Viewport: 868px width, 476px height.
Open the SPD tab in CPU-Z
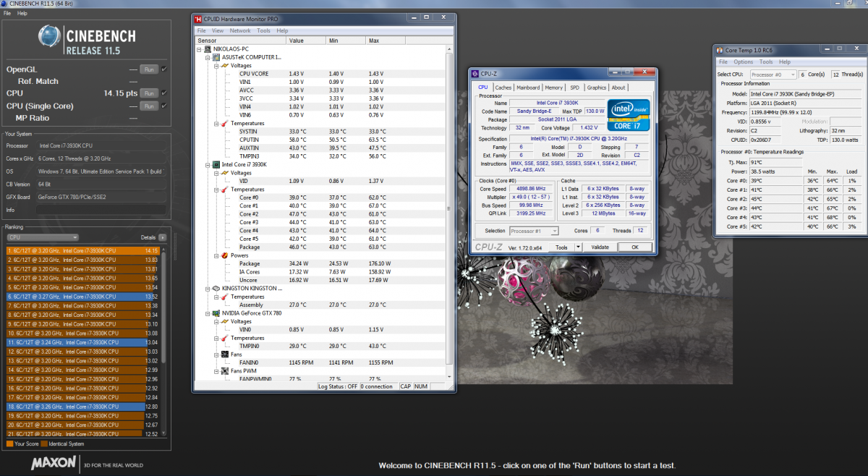575,88
